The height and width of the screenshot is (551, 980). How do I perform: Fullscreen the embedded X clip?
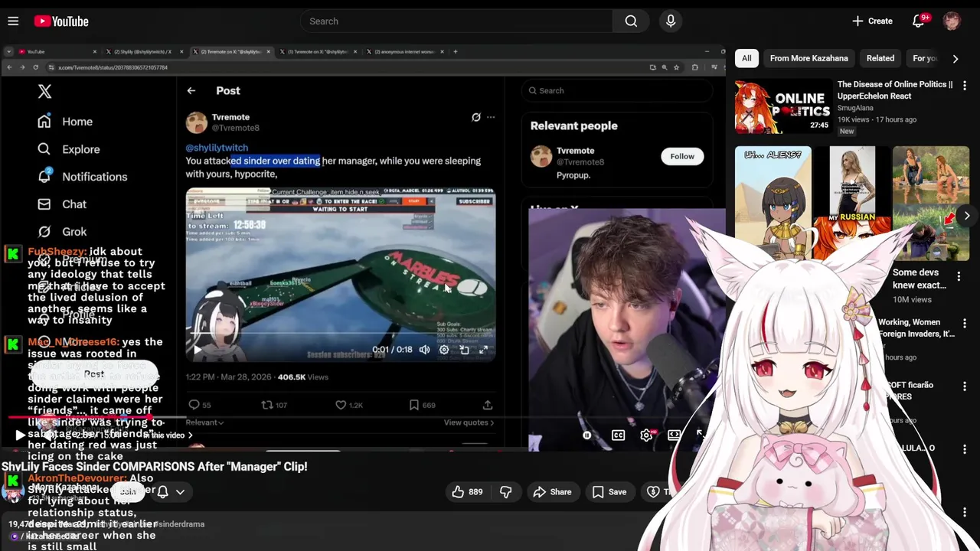(483, 350)
